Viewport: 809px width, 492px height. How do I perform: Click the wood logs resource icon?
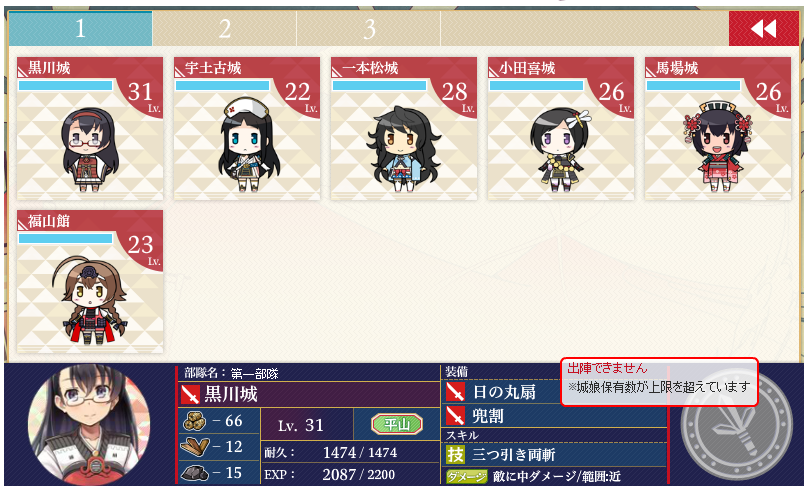pyautogui.click(x=195, y=446)
